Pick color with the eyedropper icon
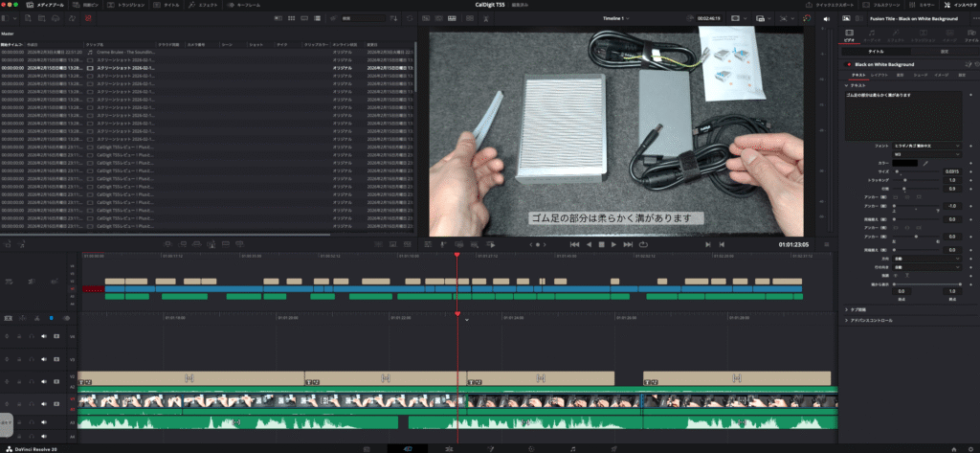This screenshot has height=453, width=980. point(925,163)
